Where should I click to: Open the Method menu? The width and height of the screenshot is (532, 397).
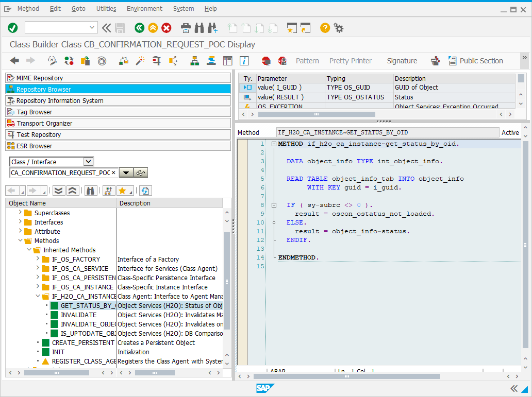point(28,8)
